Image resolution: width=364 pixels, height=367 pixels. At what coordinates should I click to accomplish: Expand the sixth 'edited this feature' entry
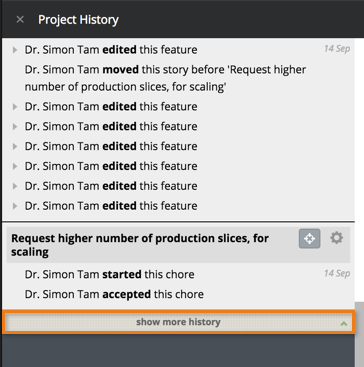point(15,186)
